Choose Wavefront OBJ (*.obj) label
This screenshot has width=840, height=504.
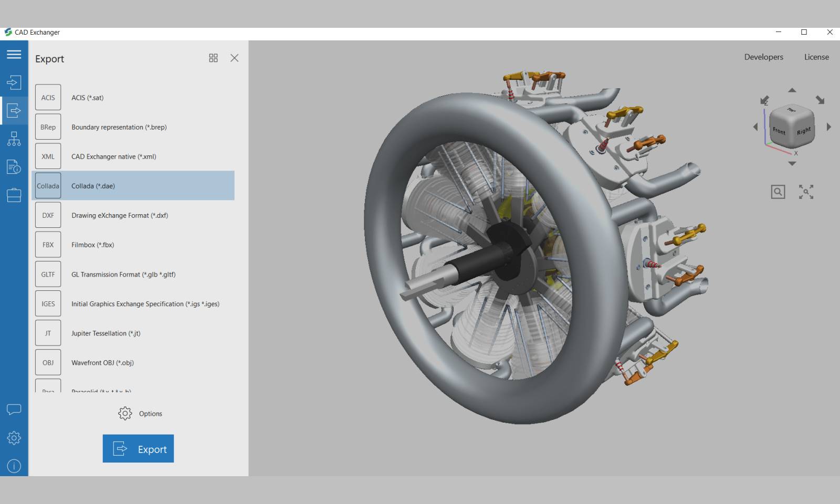pyautogui.click(x=103, y=362)
